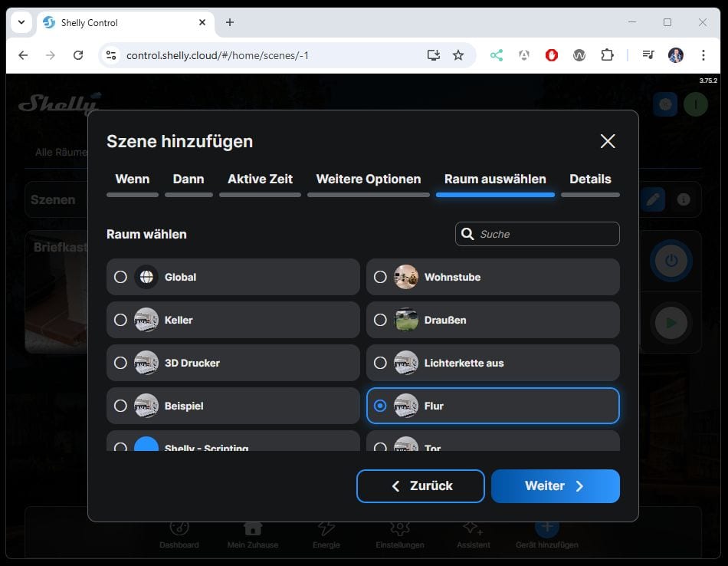Open the tab search dropdown arrow

click(21, 22)
